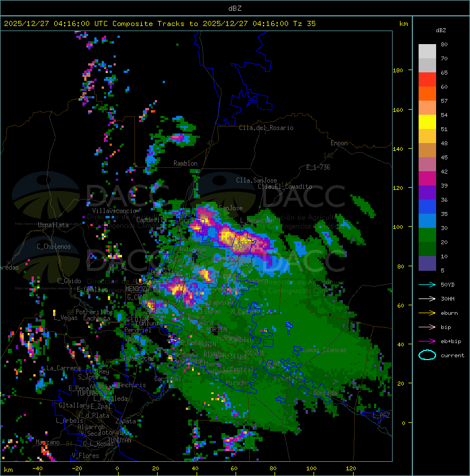Select the red 60-65 dBZ swatch

point(427,80)
